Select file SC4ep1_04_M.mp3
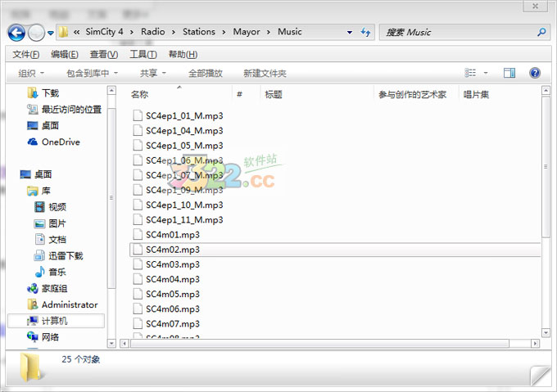 click(184, 131)
